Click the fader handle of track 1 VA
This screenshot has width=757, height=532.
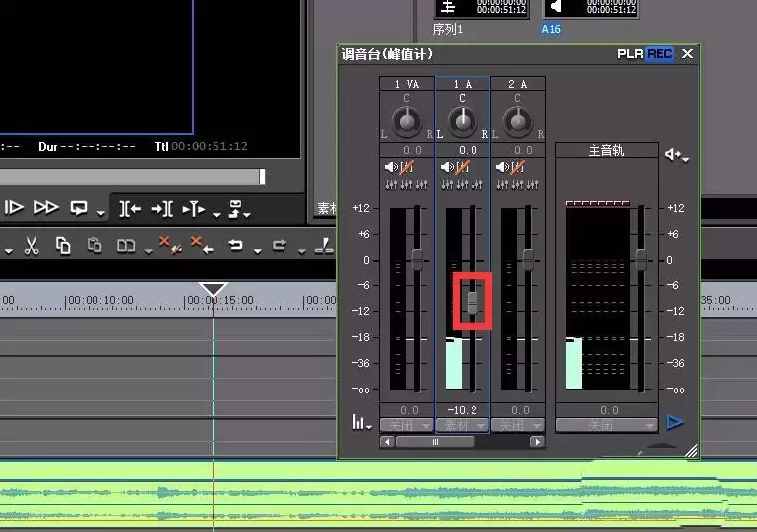pos(417,260)
